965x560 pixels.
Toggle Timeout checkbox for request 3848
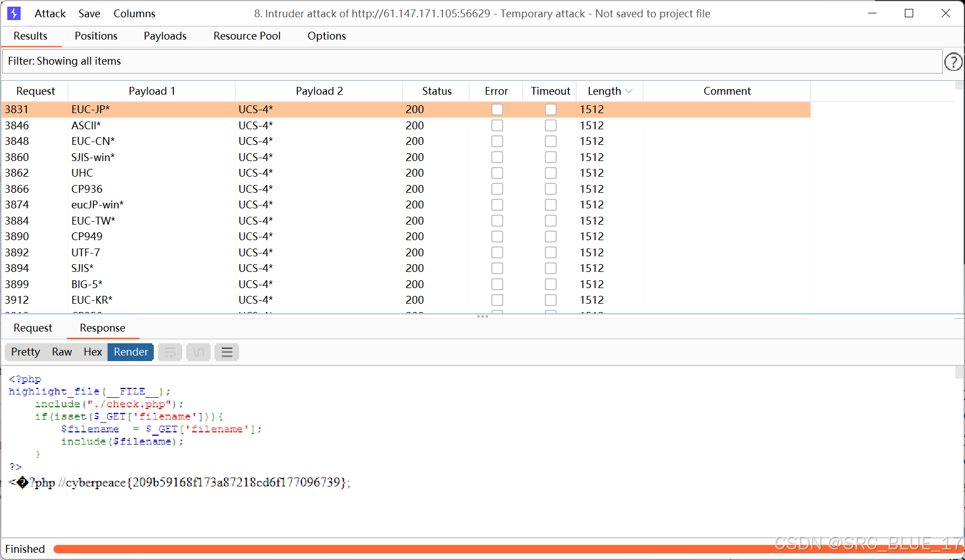click(550, 142)
